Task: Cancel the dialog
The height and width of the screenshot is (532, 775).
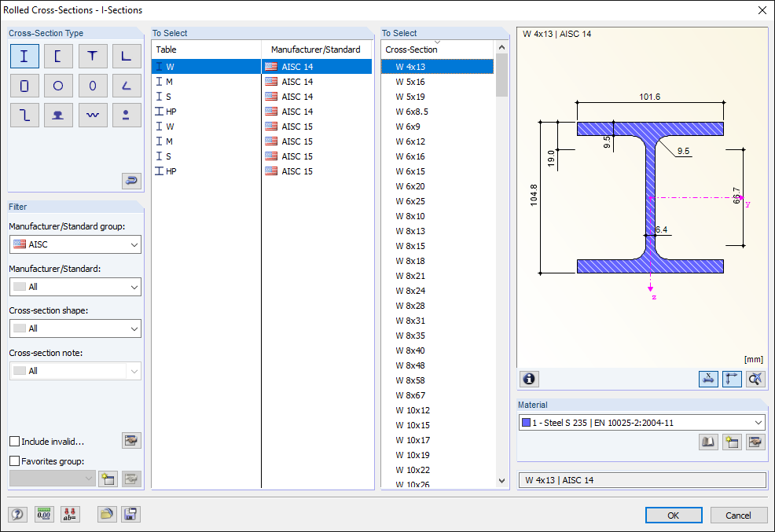Action: (738, 515)
